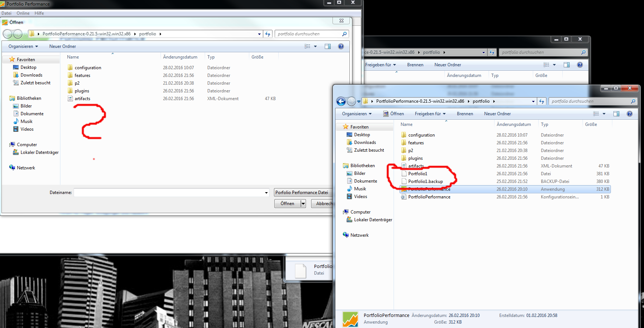The width and height of the screenshot is (644, 328).
Task: Expand Organisieren in the Öffnen dialog
Action: (x=23, y=46)
